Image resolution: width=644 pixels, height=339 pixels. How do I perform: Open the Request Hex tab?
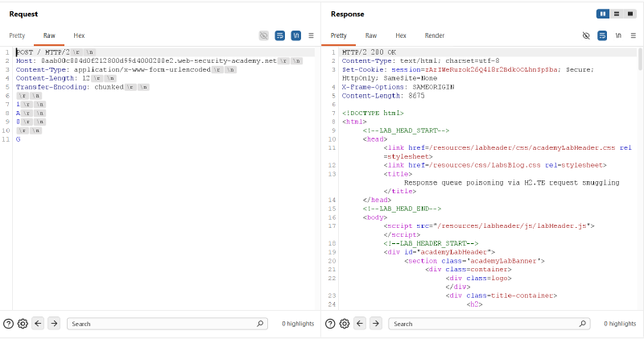[79, 35]
